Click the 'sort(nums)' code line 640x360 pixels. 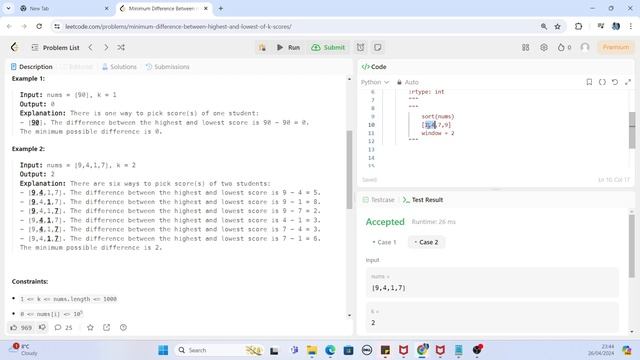(x=438, y=116)
